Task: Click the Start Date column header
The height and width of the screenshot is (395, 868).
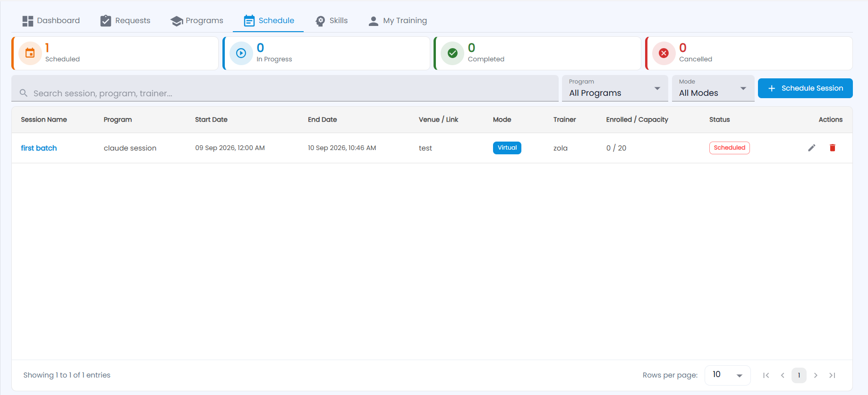Action: pyautogui.click(x=211, y=120)
